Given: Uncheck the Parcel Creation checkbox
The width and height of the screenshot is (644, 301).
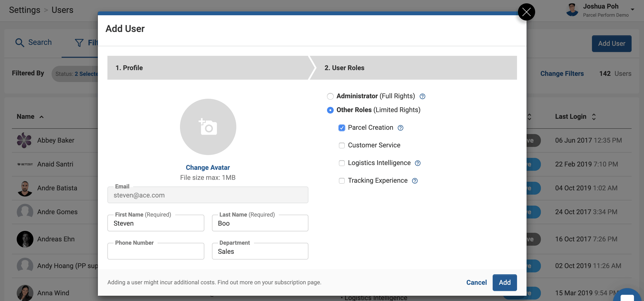Looking at the screenshot, I should click(342, 128).
